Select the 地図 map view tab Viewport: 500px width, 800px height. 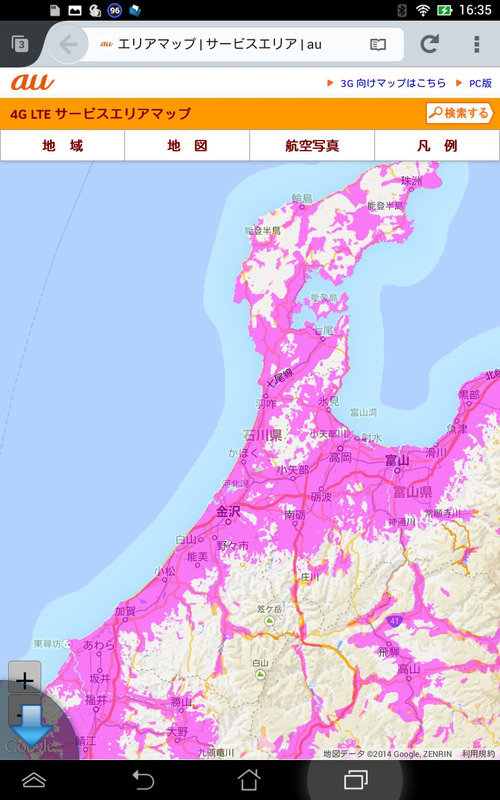(187, 145)
